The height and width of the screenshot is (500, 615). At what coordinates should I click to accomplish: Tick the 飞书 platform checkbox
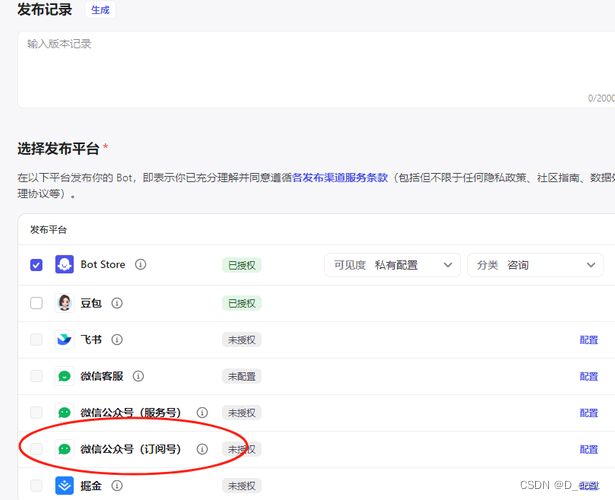click(x=36, y=340)
